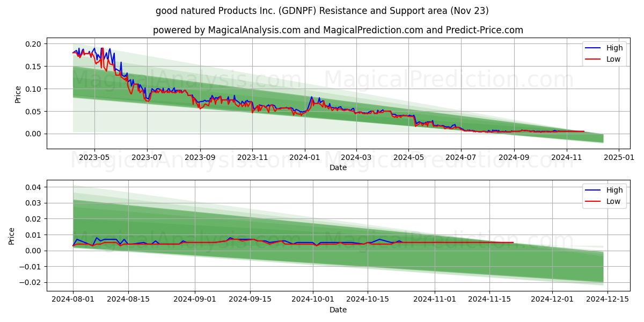Click the '2024-11-01' tick on bottom x-axis

pos(435,299)
